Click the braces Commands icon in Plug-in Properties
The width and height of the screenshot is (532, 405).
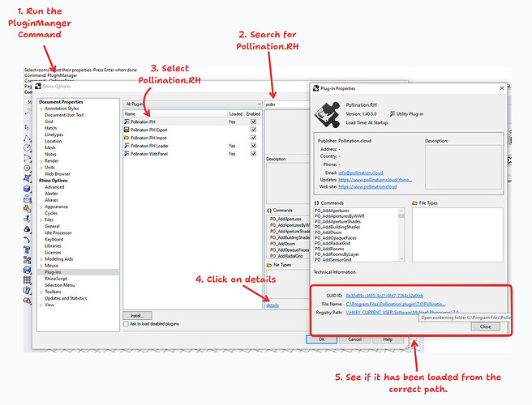316,203
